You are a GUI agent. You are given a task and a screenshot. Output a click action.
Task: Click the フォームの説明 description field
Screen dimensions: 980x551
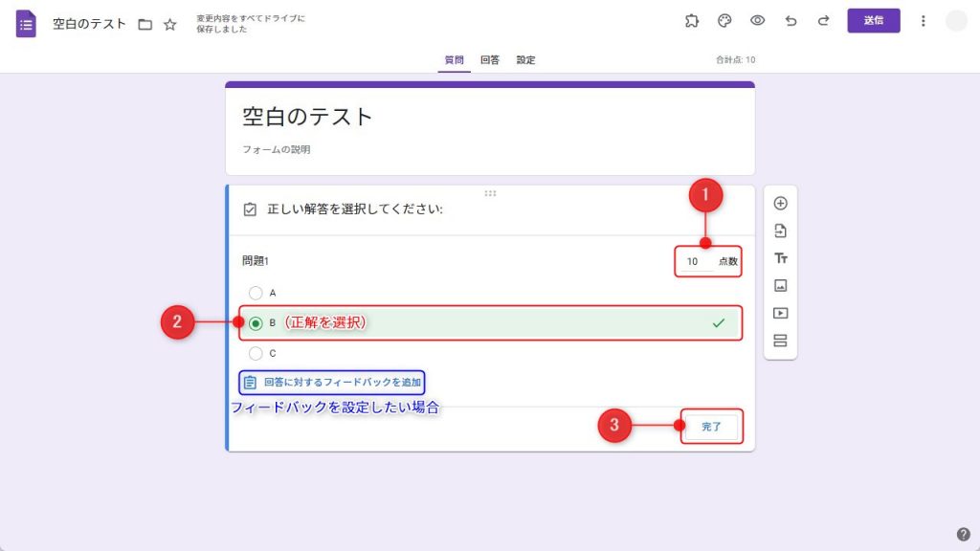pyautogui.click(x=277, y=149)
